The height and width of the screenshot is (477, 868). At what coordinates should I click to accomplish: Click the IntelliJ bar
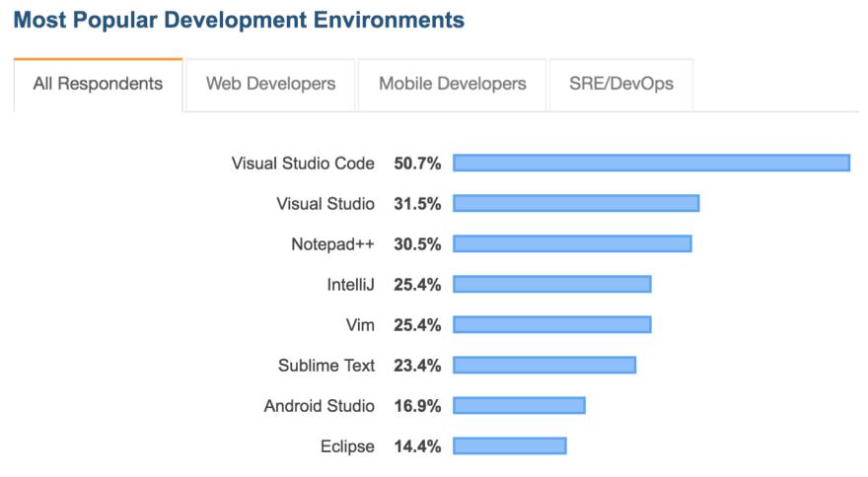pyautogui.click(x=552, y=285)
